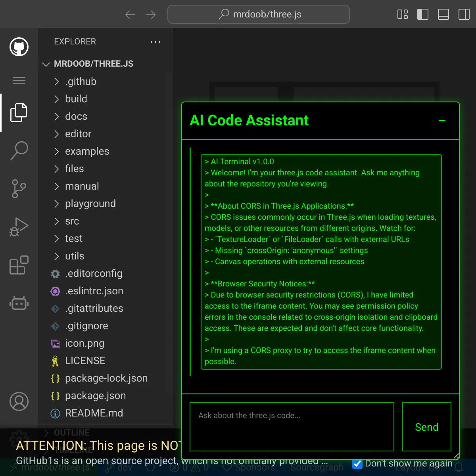Open the Extensions view
The height and width of the screenshot is (476, 476).
pyautogui.click(x=19, y=265)
